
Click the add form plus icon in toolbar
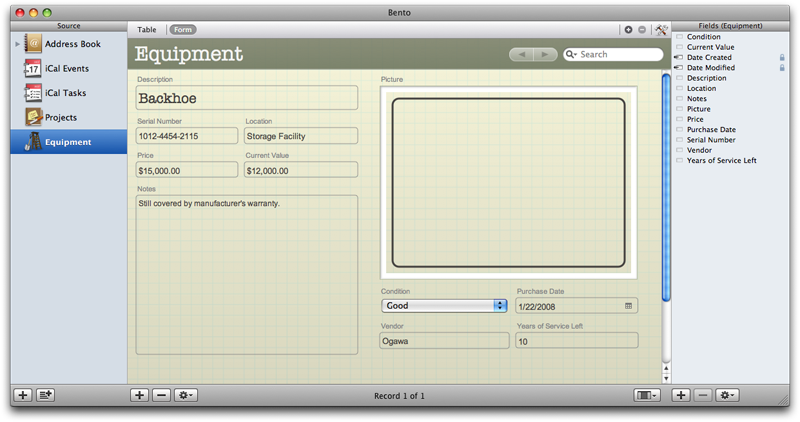coord(628,30)
